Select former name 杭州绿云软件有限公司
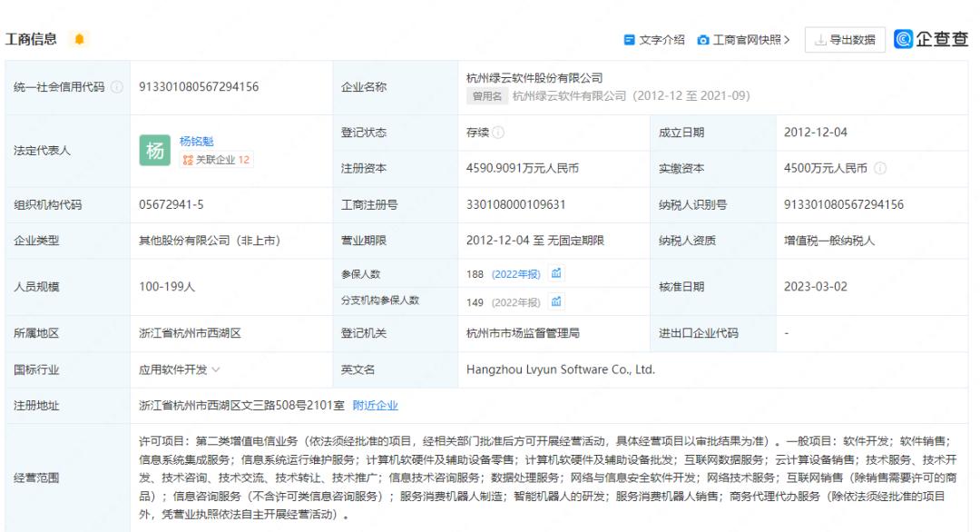Viewport: 980px width, 532px height. pyautogui.click(x=569, y=96)
